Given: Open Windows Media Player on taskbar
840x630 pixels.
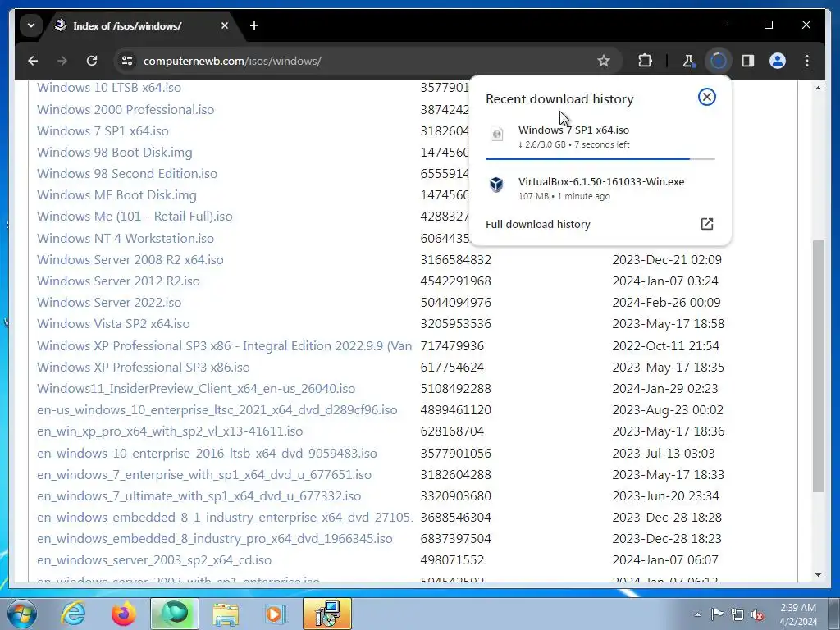Looking at the screenshot, I should (x=276, y=614).
